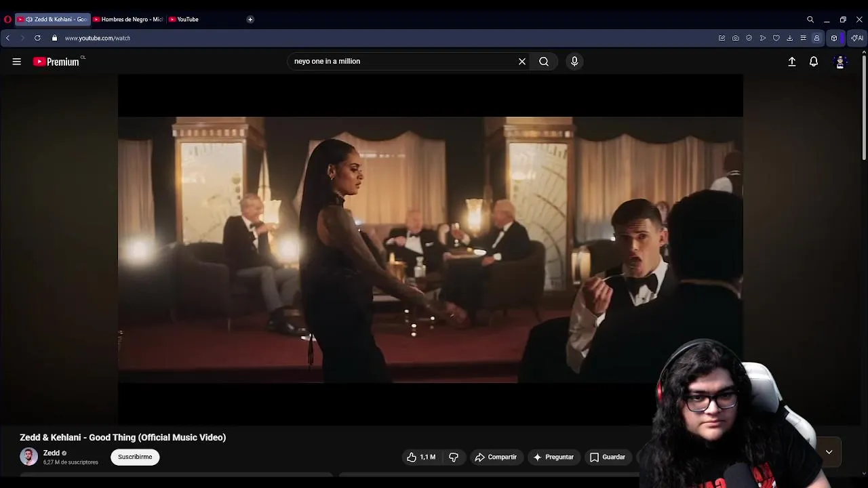Share the video via Compartir
The width and height of the screenshot is (868, 488).
pyautogui.click(x=496, y=457)
